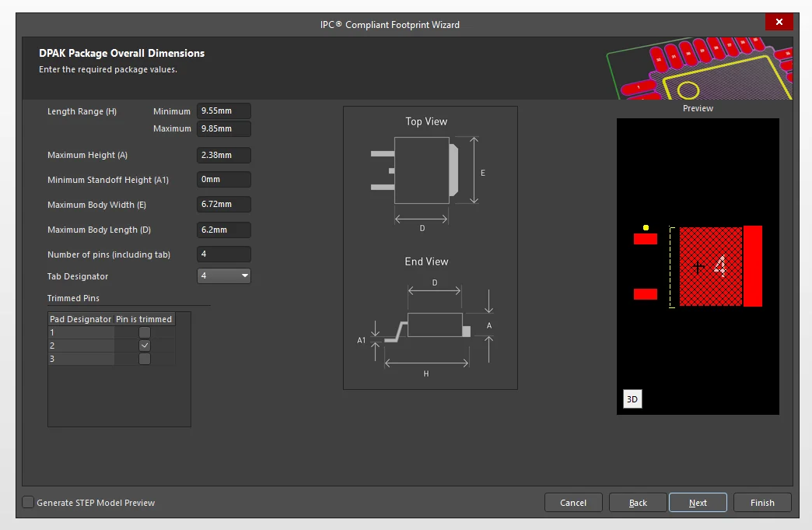The image size is (812, 530).
Task: Click the Tab Designator label
Action: [x=78, y=276]
